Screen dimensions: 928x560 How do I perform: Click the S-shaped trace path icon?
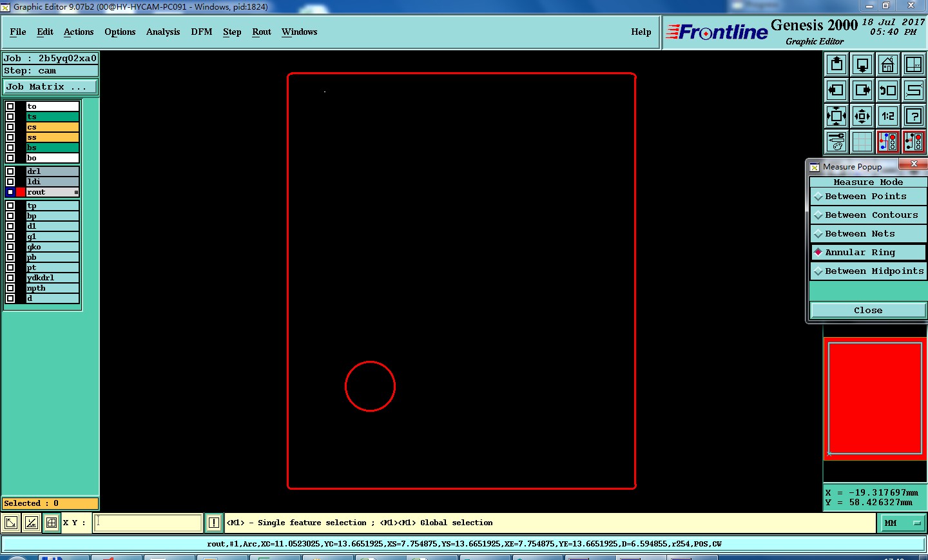[x=914, y=90]
